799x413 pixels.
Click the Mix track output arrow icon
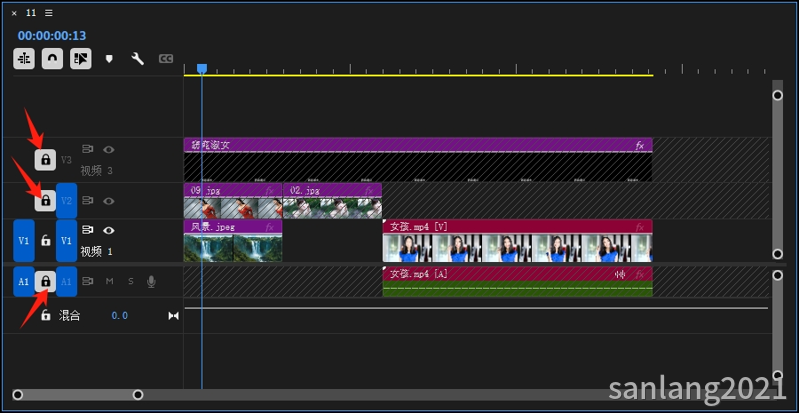tap(174, 316)
